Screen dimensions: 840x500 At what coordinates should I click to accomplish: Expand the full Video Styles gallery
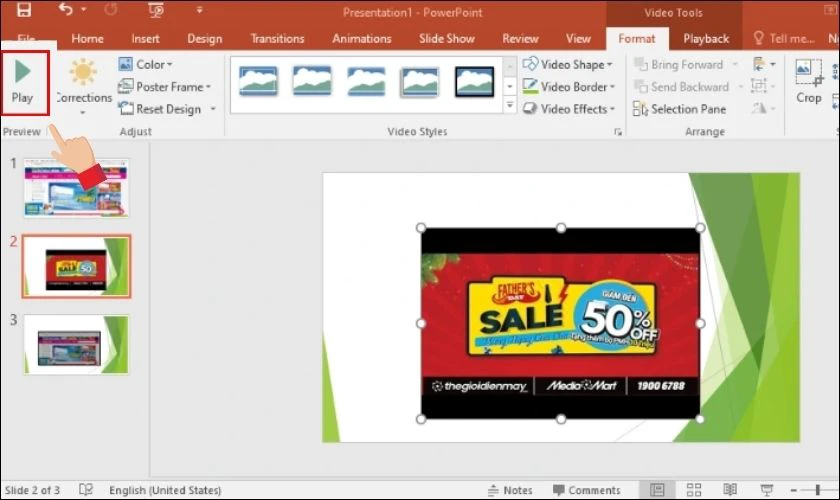point(510,105)
